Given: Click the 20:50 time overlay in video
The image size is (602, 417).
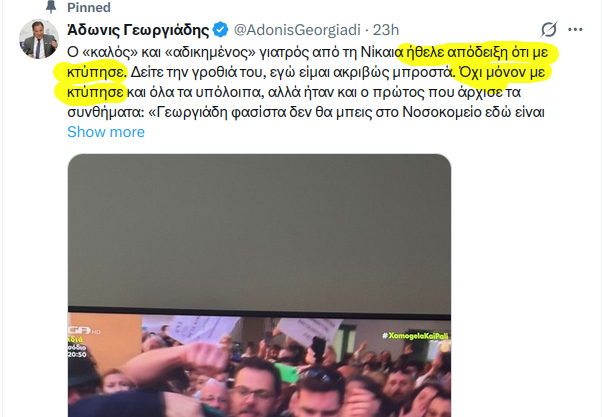Looking at the screenshot, I should pos(77,354).
